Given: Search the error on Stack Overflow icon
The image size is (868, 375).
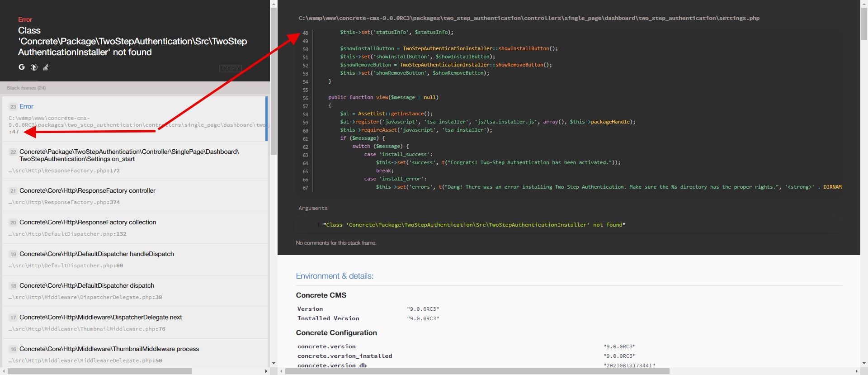Looking at the screenshot, I should (x=46, y=67).
